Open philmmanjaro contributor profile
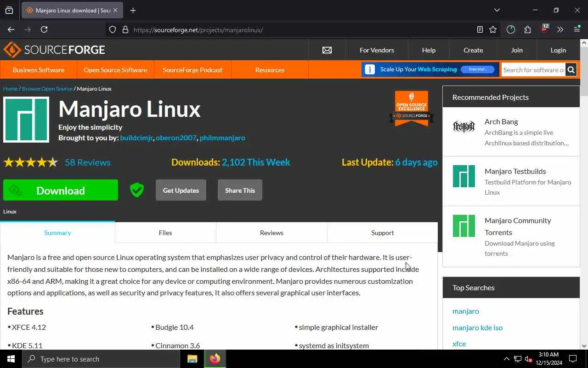 click(222, 138)
